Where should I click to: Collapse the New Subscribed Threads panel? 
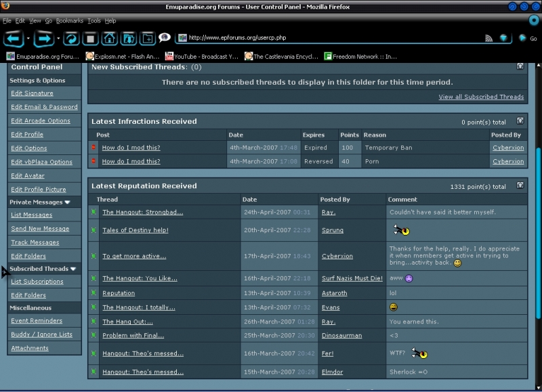coord(520,66)
